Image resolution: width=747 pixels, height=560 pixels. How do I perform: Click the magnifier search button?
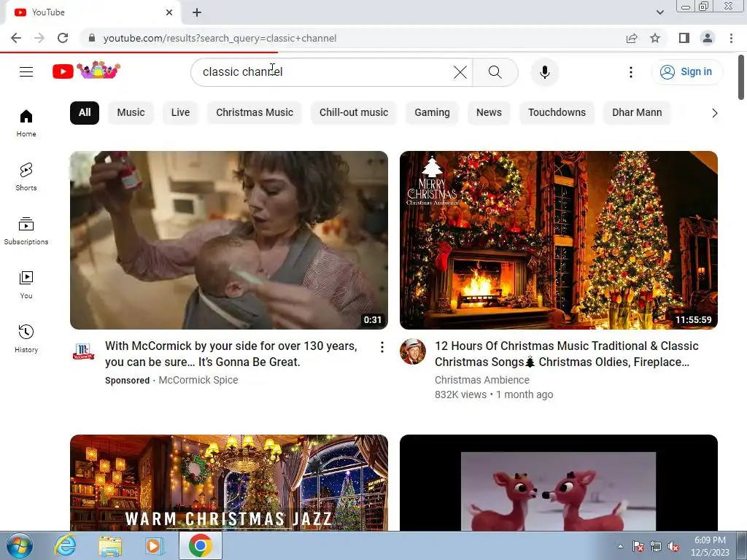point(495,72)
